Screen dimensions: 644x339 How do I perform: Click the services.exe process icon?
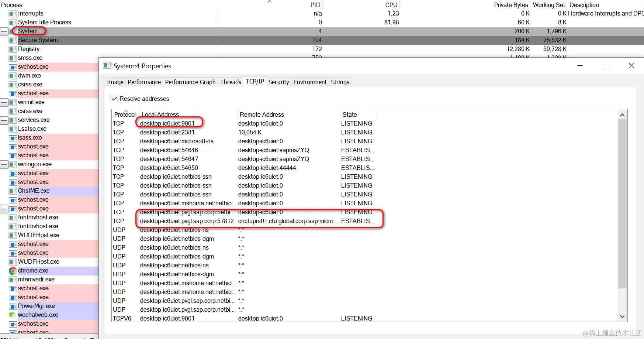(x=13, y=120)
